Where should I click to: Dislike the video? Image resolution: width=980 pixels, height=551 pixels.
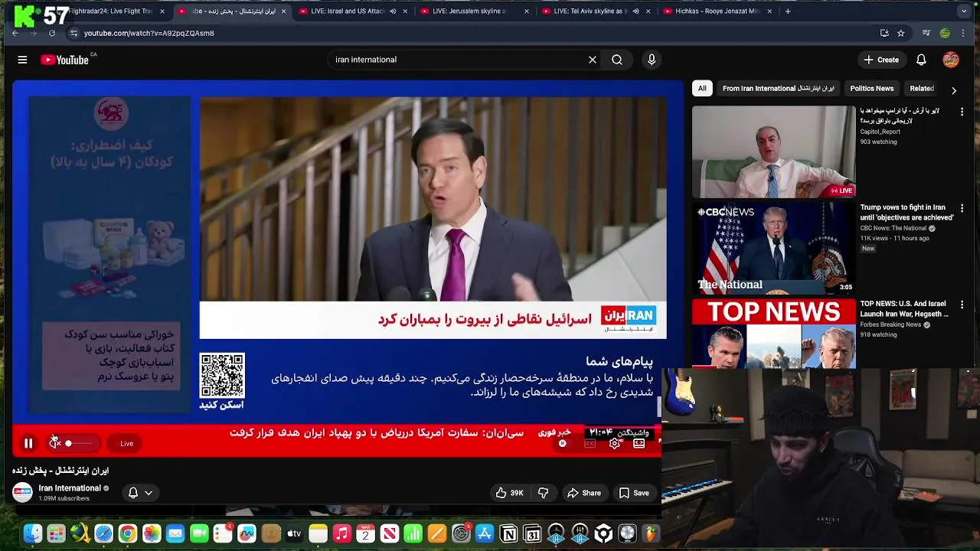tap(543, 493)
